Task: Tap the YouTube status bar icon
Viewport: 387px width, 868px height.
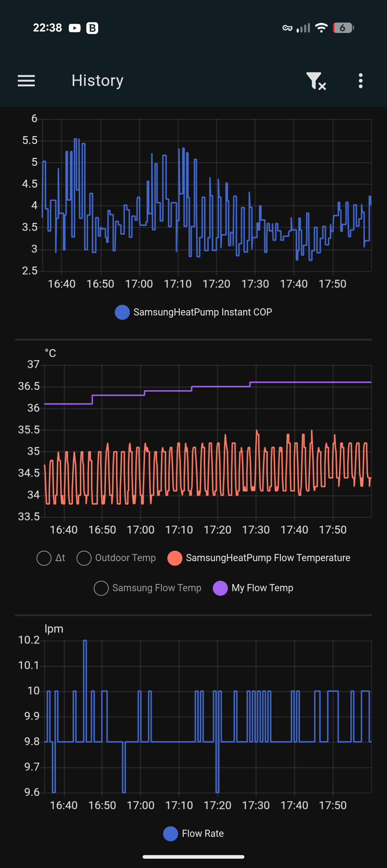Action: click(x=75, y=28)
